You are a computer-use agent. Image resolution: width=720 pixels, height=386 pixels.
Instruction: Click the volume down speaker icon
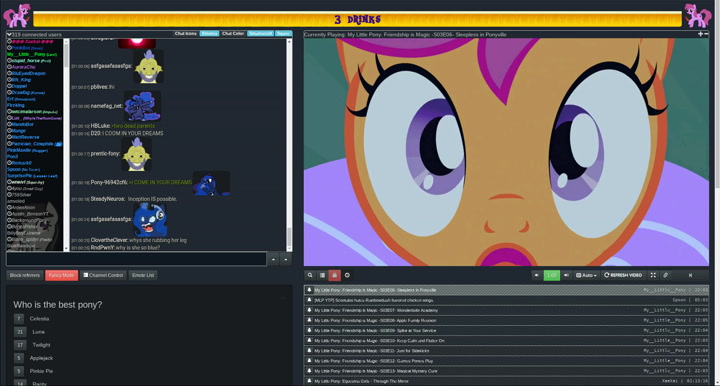click(536, 275)
